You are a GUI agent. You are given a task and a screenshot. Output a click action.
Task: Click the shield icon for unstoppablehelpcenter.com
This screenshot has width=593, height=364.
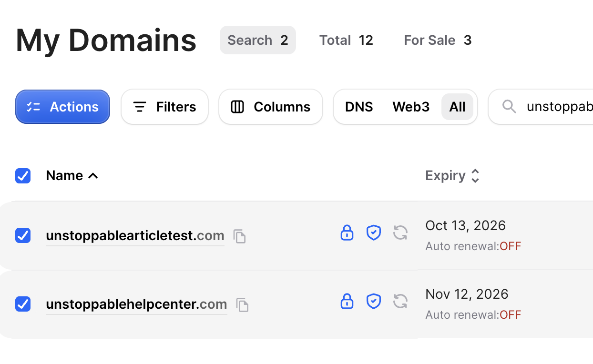tap(373, 301)
